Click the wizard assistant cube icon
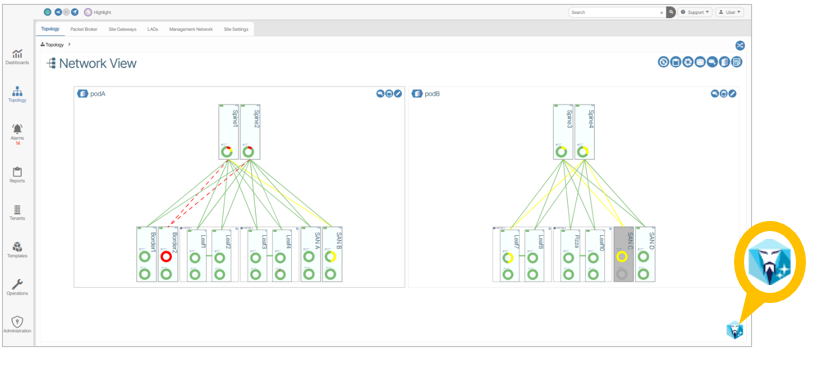This screenshot has height=365, width=830. (x=735, y=331)
